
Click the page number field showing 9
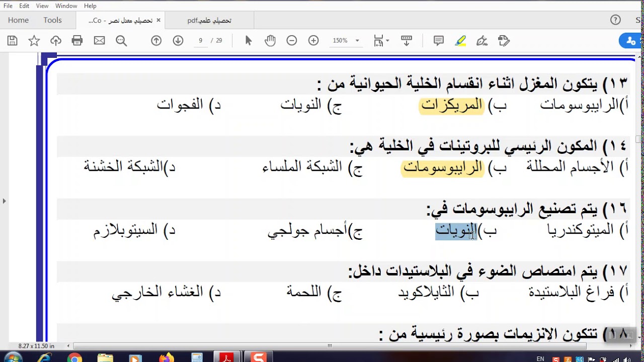pos(200,41)
